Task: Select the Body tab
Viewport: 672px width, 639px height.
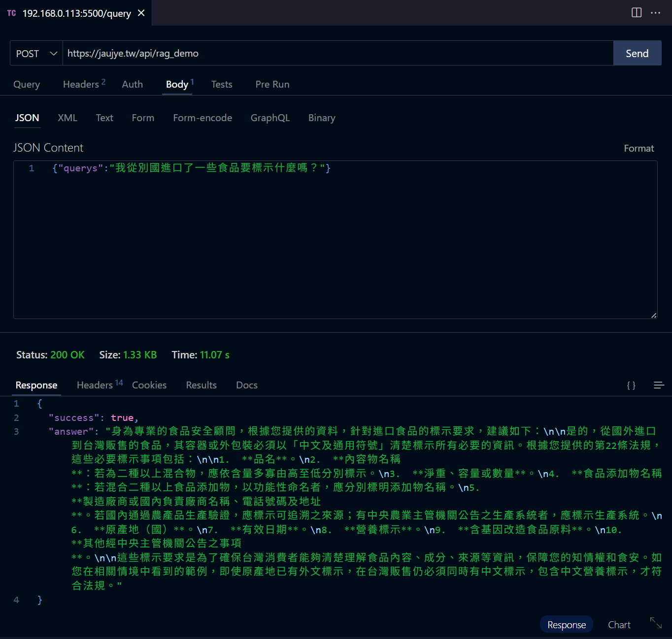Action: tap(179, 84)
